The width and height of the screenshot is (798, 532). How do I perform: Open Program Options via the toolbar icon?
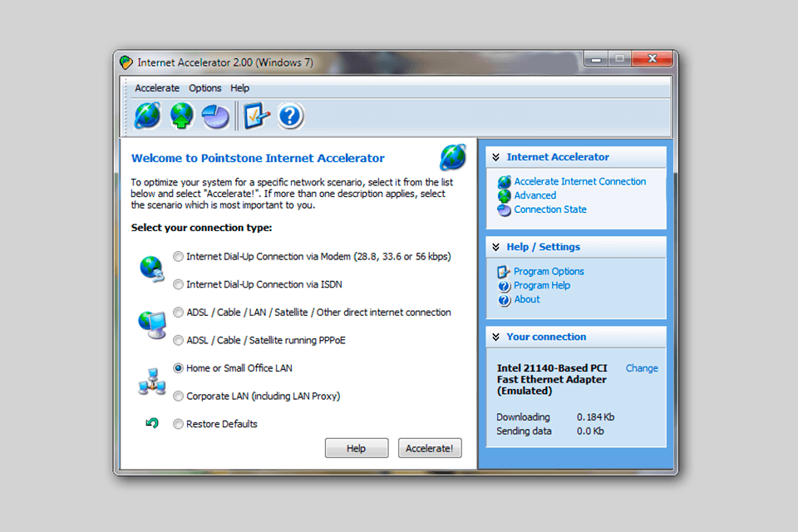[x=256, y=116]
